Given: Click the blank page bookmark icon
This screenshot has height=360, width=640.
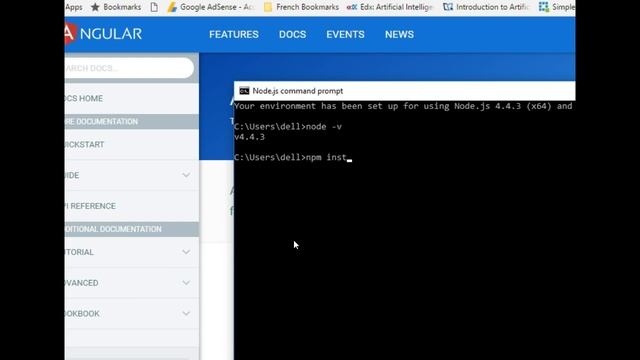Looking at the screenshot, I should click(x=154, y=7).
